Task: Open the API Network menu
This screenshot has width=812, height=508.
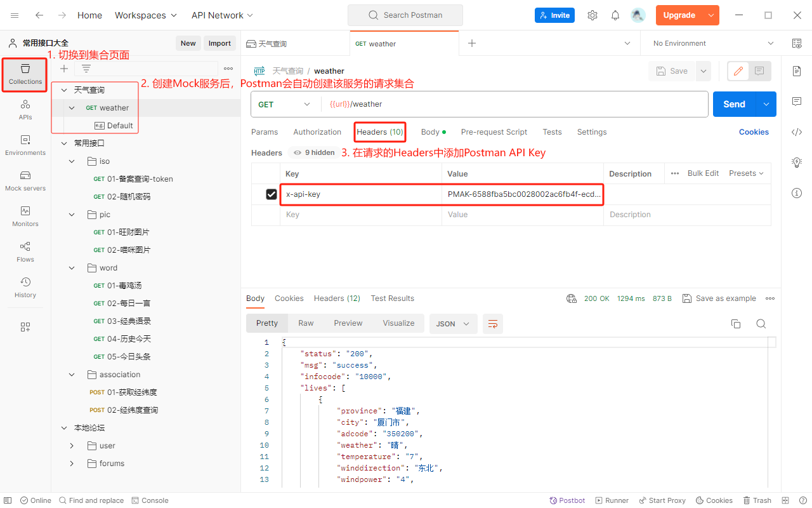Action: (x=222, y=15)
